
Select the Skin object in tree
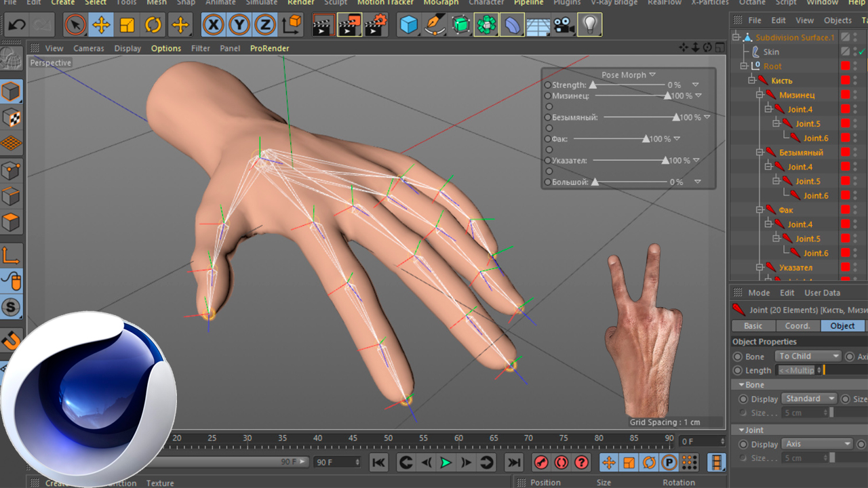(x=771, y=52)
